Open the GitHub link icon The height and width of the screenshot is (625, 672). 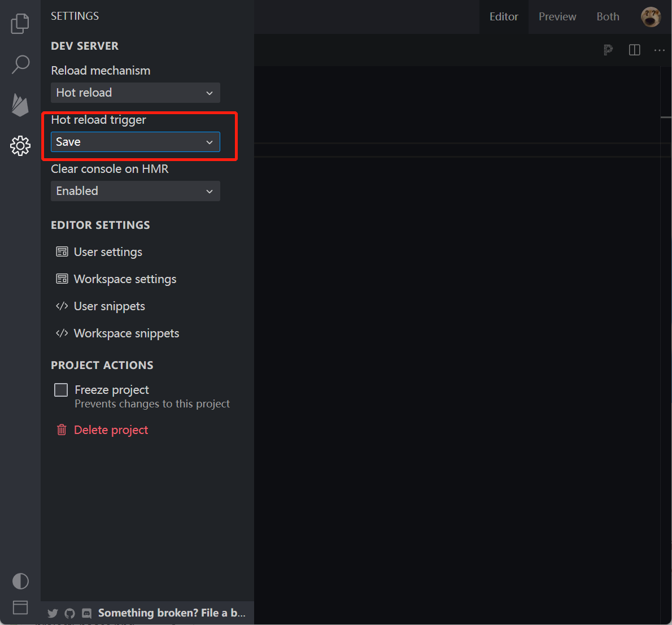pos(69,613)
